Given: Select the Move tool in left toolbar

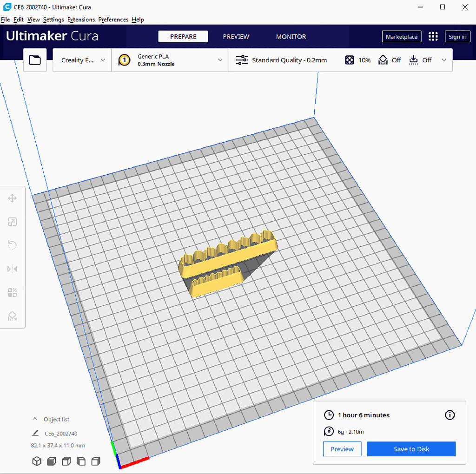Looking at the screenshot, I should [13, 198].
